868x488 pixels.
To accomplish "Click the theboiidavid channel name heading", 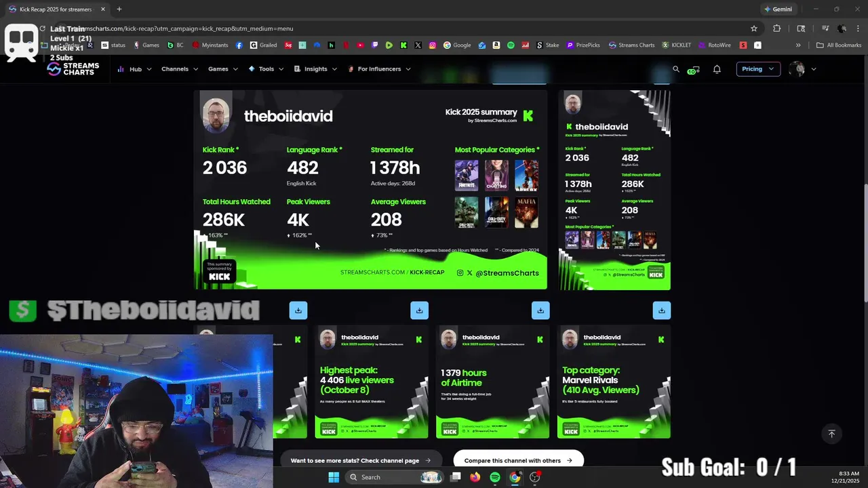I will pos(288,116).
